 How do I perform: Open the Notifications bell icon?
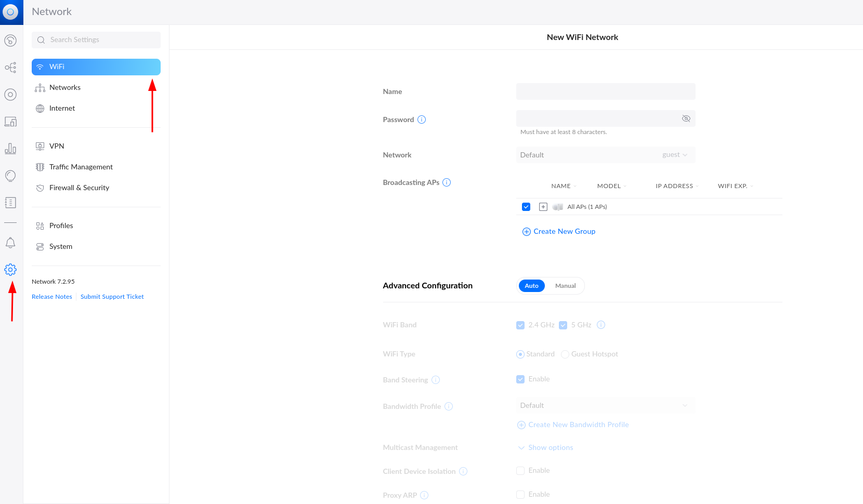pos(10,243)
